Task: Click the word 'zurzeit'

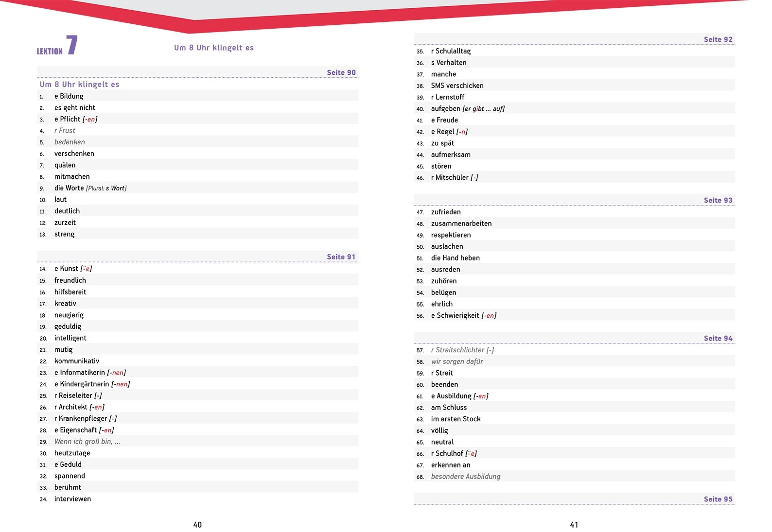Action: (65, 223)
